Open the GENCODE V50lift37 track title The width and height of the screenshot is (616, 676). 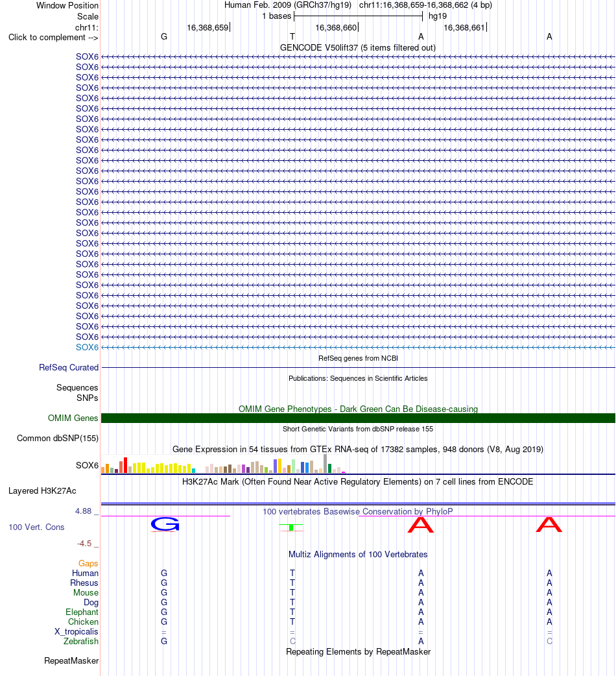click(357, 48)
